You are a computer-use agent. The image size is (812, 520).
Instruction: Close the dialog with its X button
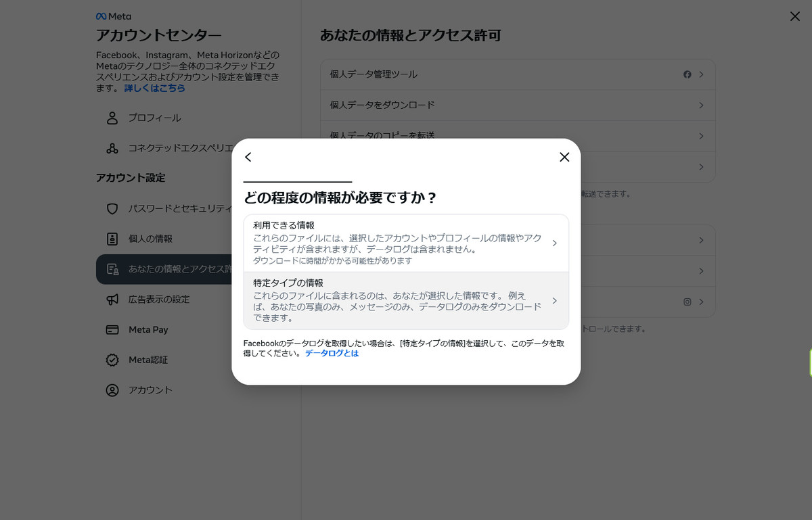pos(564,157)
